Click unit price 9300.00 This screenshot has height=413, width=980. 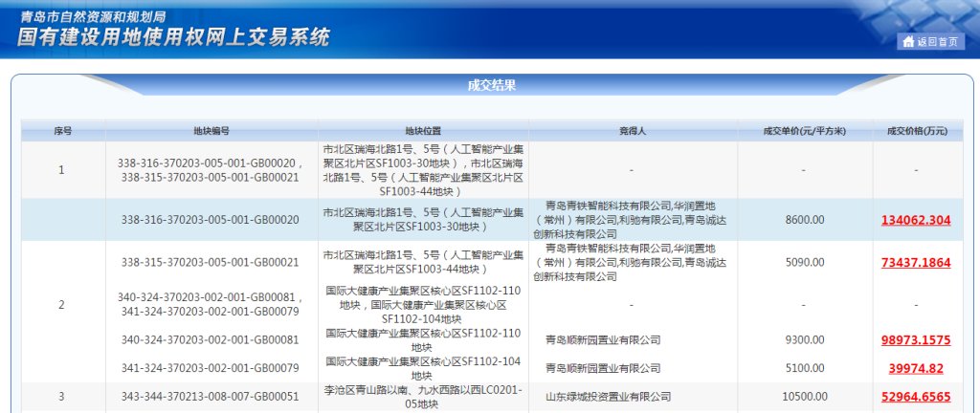point(803,340)
